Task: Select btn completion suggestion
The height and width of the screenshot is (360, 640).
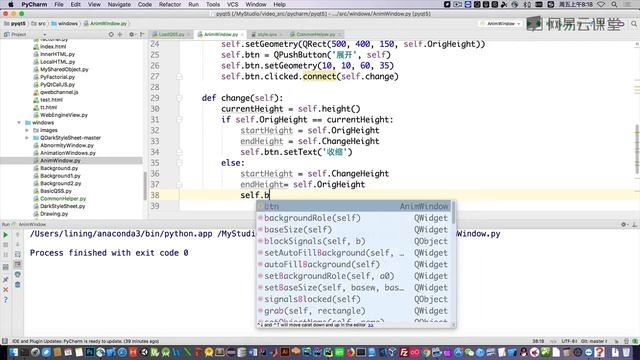Action: pyautogui.click(x=354, y=207)
